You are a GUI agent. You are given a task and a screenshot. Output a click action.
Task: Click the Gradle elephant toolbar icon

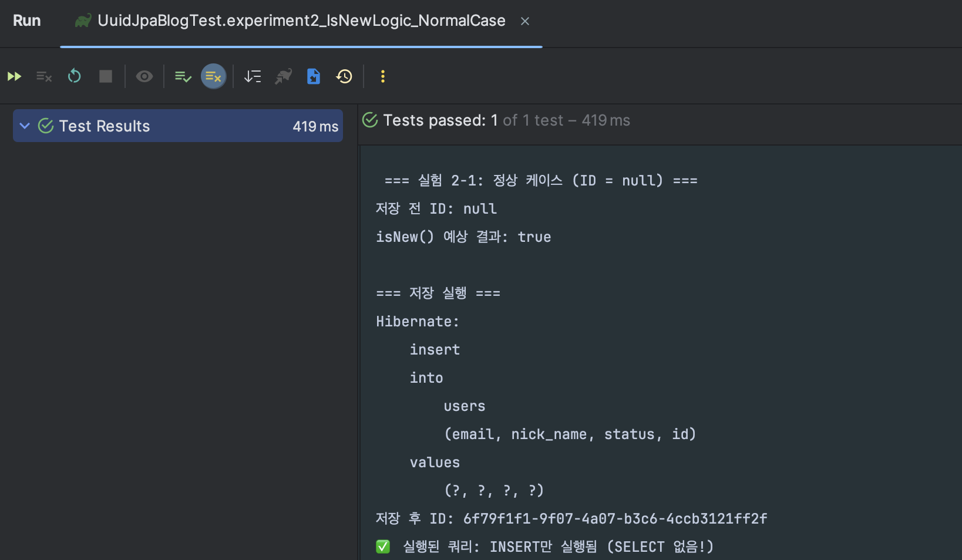click(x=284, y=76)
